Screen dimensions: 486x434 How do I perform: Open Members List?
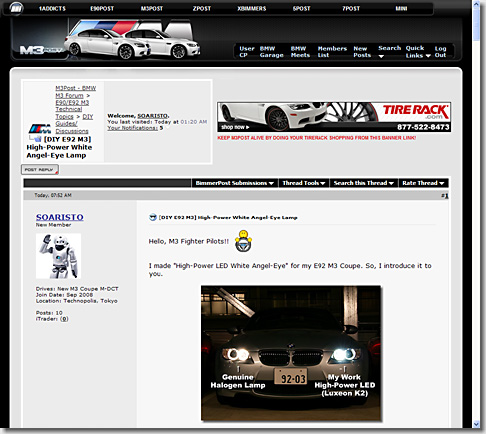[332, 52]
